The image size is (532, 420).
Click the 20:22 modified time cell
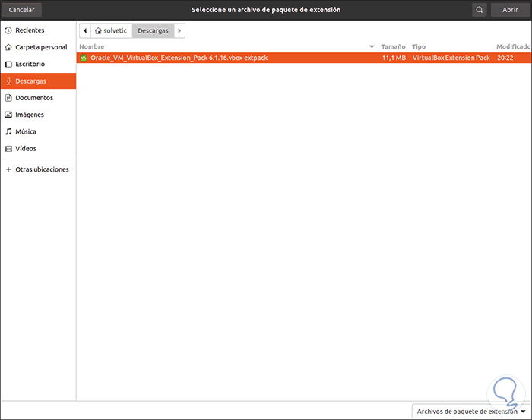505,58
